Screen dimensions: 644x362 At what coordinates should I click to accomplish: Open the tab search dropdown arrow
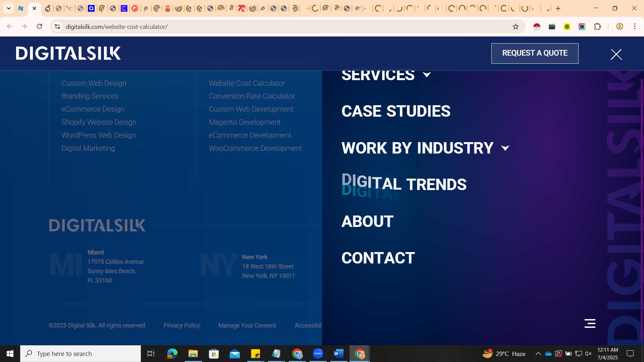click(x=9, y=8)
